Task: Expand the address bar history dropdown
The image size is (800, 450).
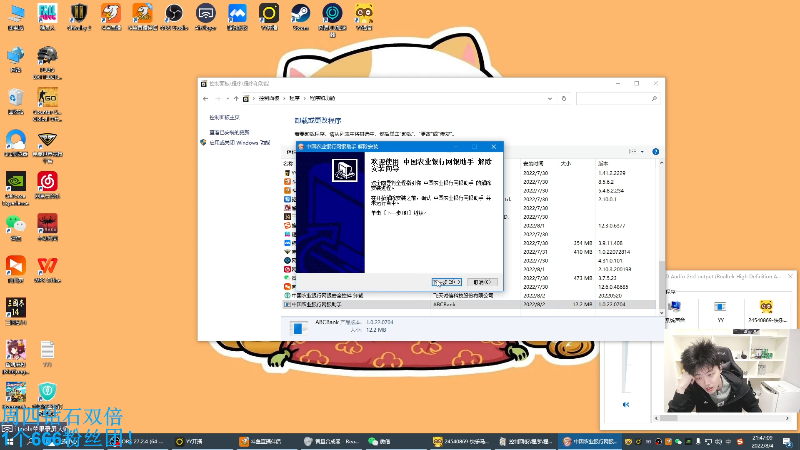Action: (549, 98)
